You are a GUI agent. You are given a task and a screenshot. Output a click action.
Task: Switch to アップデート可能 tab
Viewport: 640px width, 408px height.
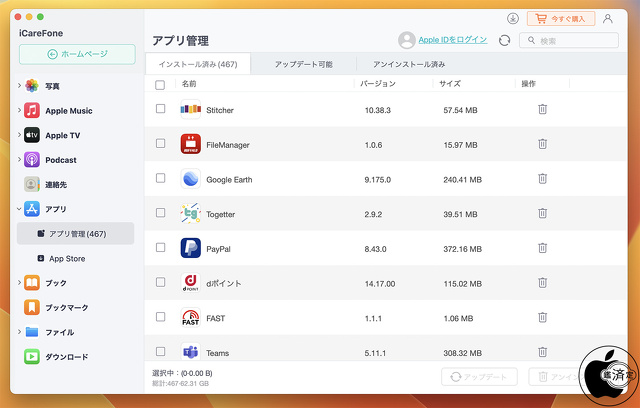(x=303, y=64)
